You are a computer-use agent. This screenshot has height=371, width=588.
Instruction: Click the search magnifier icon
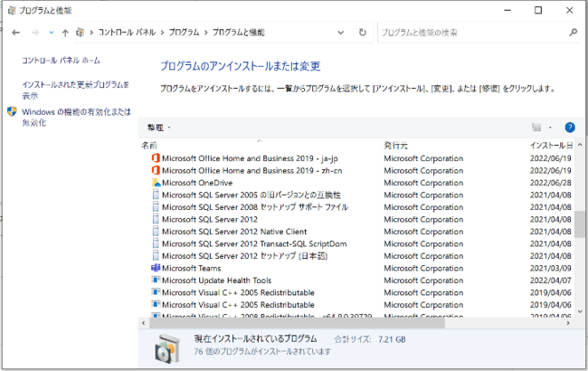573,33
